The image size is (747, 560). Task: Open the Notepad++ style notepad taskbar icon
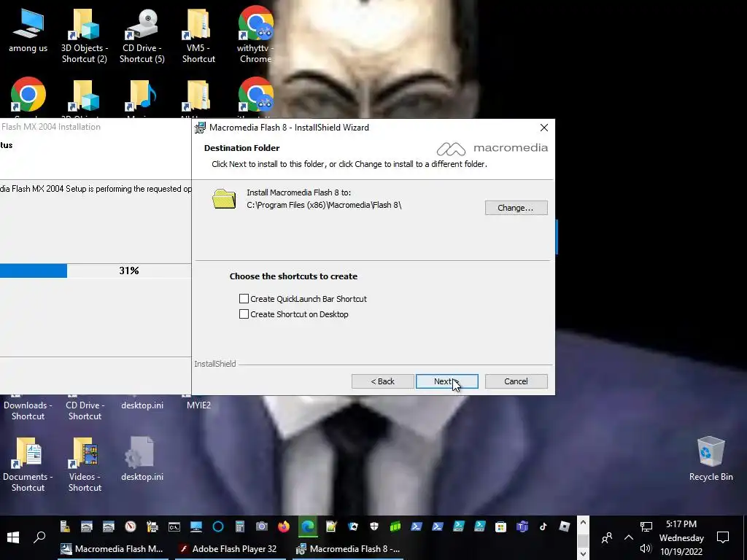tap(332, 526)
